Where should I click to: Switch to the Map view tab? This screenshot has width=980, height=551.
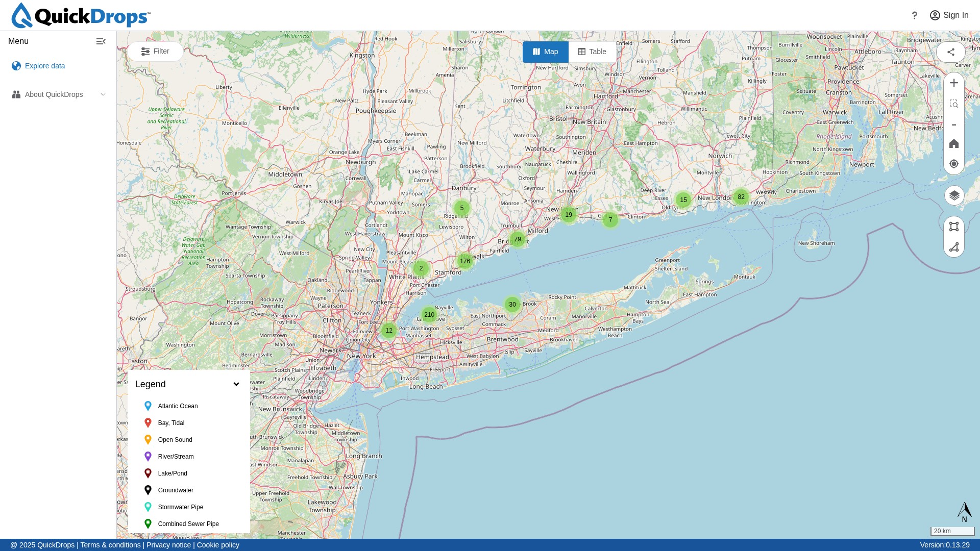545,52
